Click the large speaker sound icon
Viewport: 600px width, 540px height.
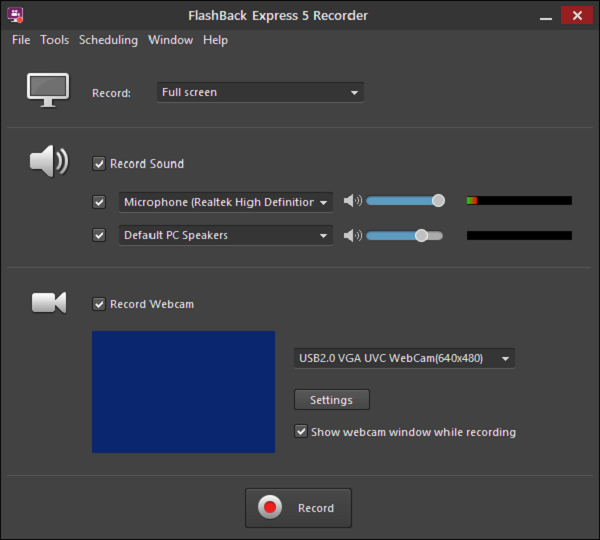(48, 161)
